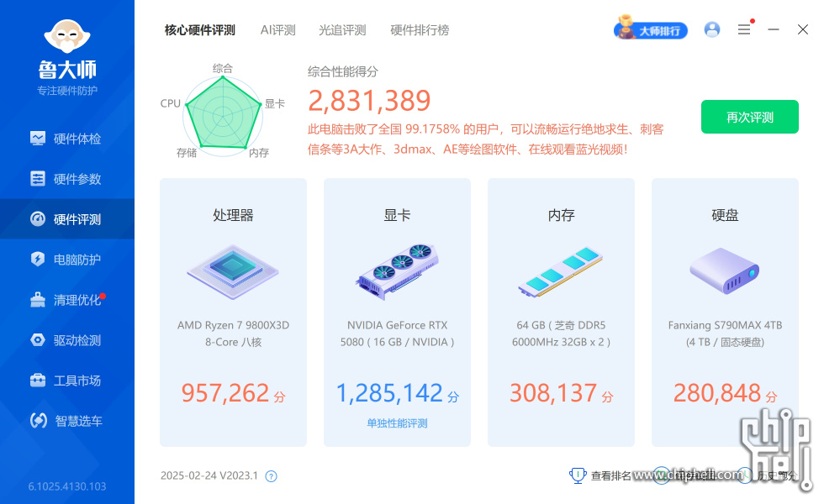Open the hamburger main menu
Image resolution: width=824 pixels, height=504 pixels.
(744, 29)
